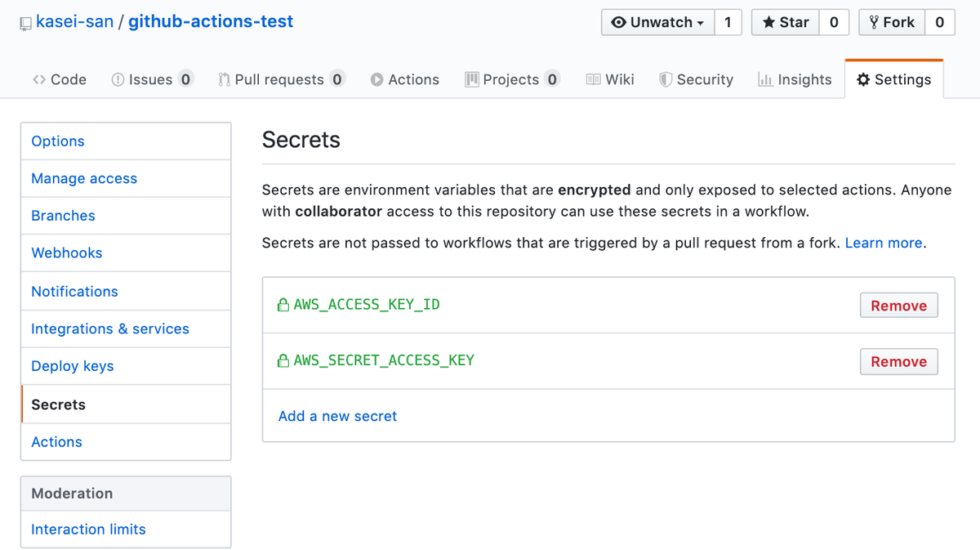Click the Secrets page heading
The width and height of the screenshot is (980, 550).
pos(301,140)
